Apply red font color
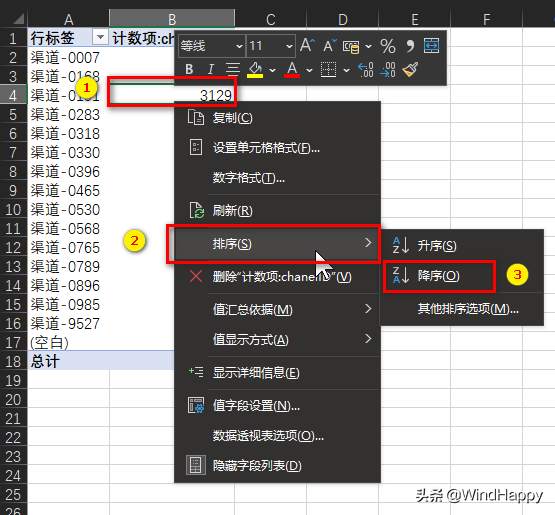 [x=292, y=70]
